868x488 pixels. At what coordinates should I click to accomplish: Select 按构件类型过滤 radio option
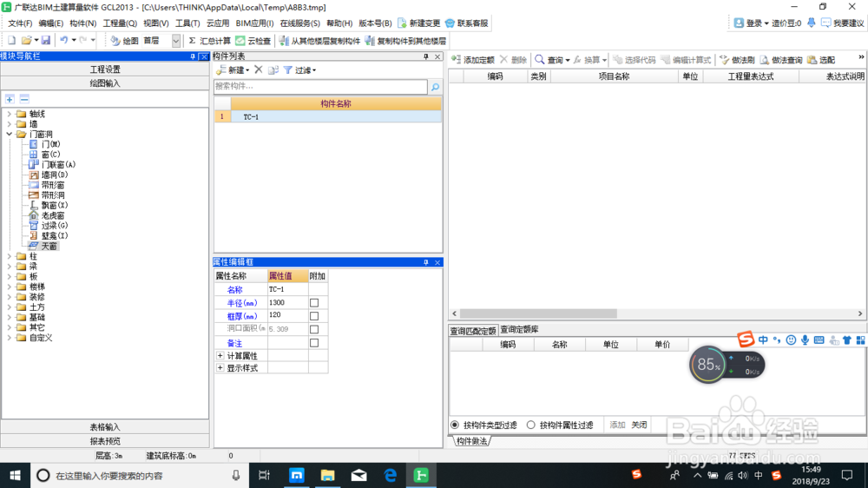pos(455,425)
